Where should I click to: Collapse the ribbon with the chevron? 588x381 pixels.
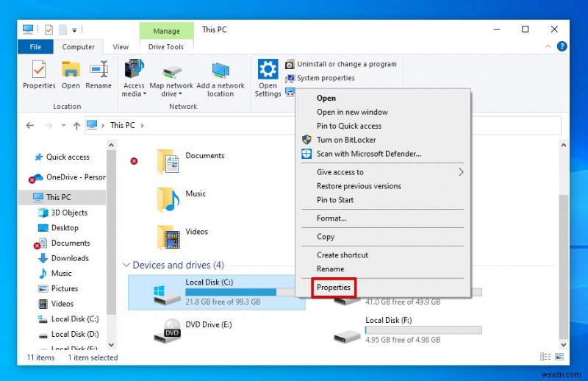(548, 46)
